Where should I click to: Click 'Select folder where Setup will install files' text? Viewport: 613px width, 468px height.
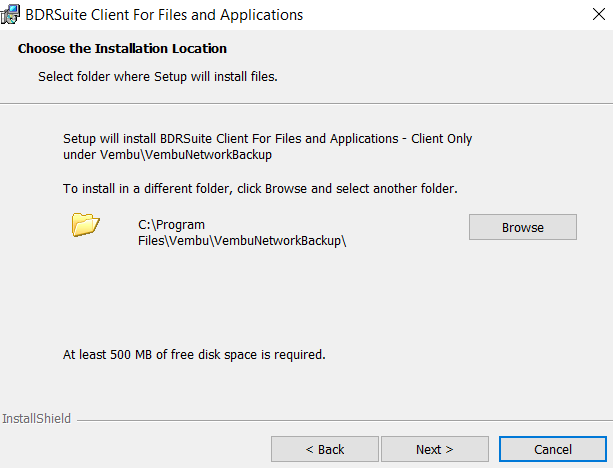(158, 77)
